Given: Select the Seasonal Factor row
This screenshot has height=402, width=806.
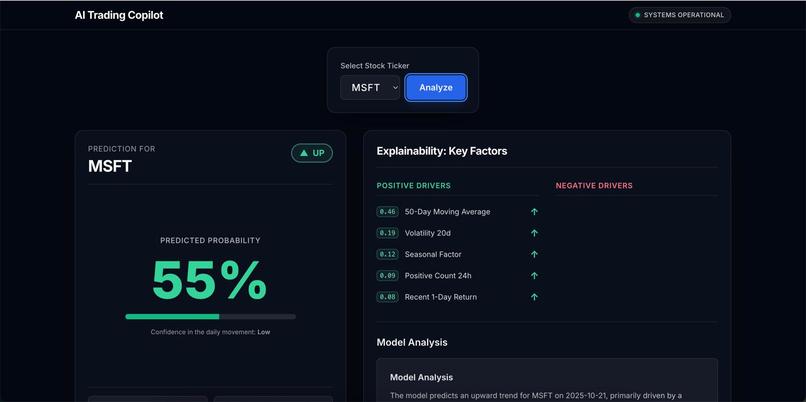Looking at the screenshot, I should [x=457, y=254].
